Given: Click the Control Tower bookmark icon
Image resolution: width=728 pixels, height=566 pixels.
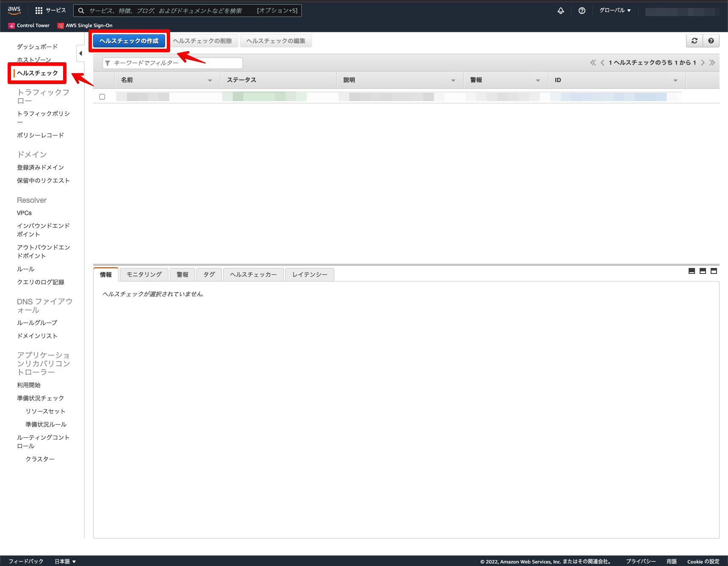Looking at the screenshot, I should click(x=11, y=26).
